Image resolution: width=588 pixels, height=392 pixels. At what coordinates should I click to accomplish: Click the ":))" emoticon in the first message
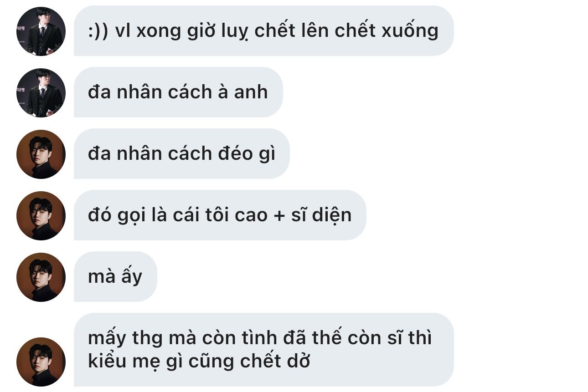click(x=98, y=31)
